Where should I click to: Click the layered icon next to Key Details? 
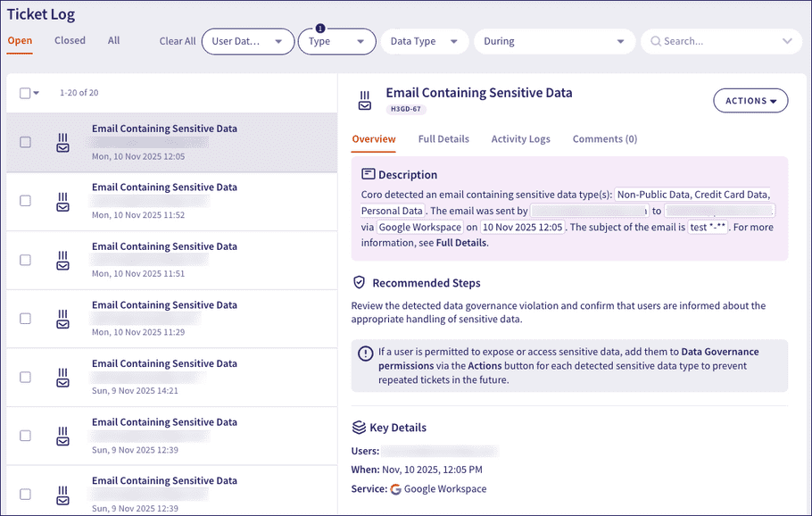(360, 427)
